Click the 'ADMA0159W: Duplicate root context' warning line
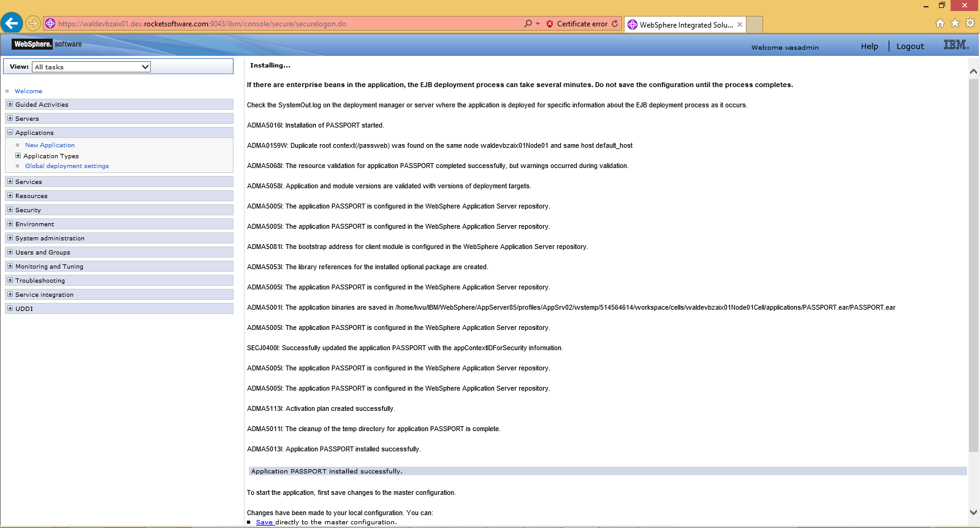The height and width of the screenshot is (528, 980). pyautogui.click(x=439, y=145)
